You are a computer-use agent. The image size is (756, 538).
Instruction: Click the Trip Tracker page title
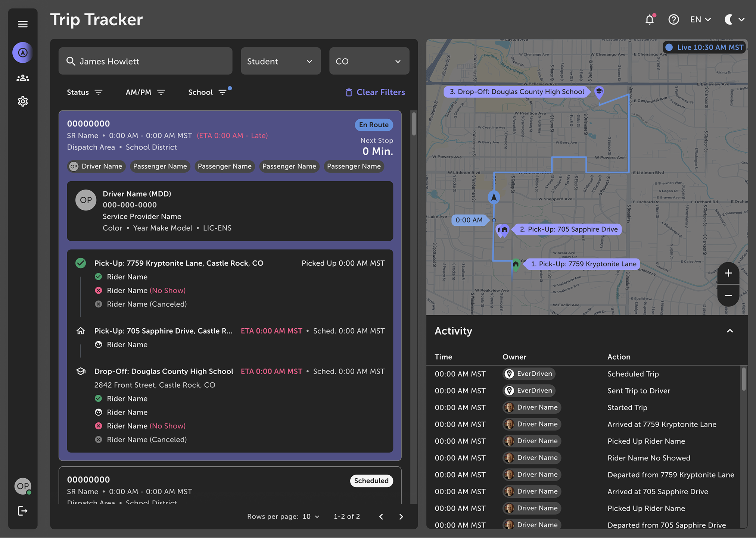[96, 19]
